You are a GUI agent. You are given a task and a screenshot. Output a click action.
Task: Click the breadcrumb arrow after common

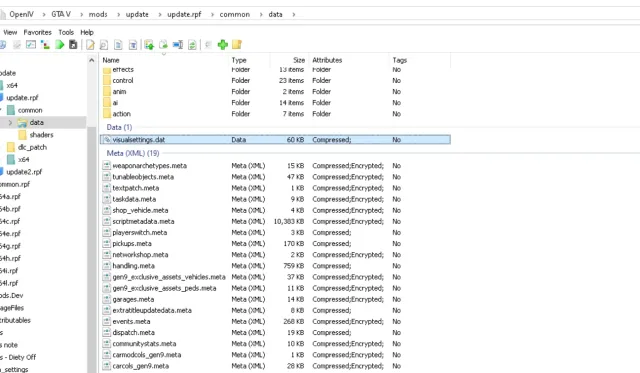pos(261,14)
